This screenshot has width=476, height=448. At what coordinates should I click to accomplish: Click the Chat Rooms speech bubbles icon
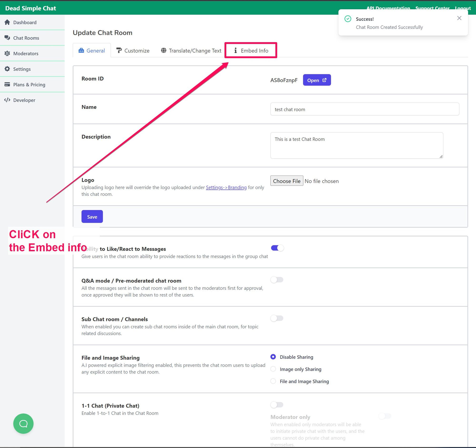(7, 38)
